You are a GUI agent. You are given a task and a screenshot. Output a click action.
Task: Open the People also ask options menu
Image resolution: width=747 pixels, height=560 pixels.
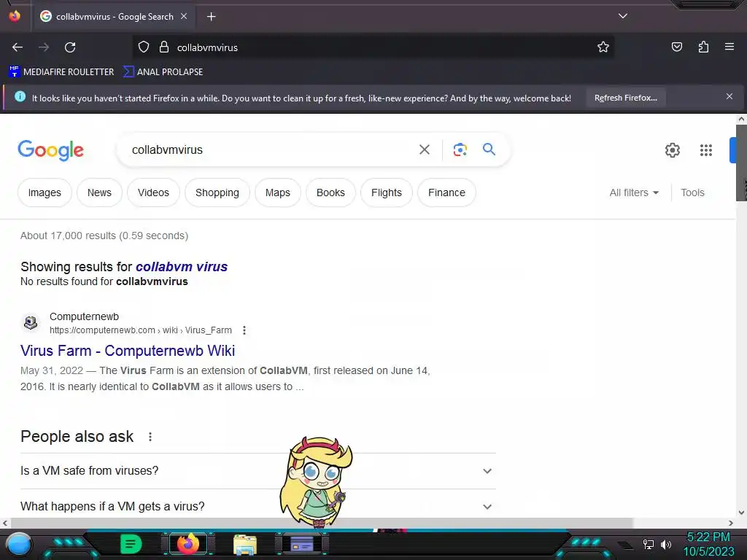coord(150,437)
